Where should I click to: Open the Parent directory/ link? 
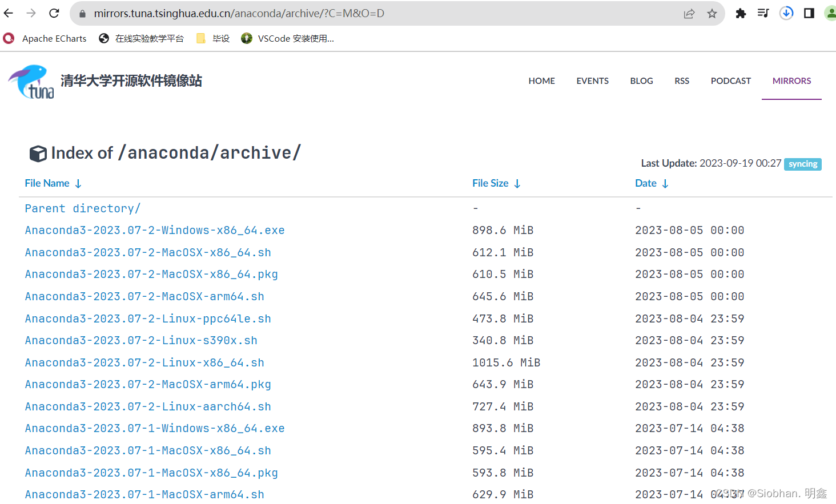pyautogui.click(x=82, y=209)
